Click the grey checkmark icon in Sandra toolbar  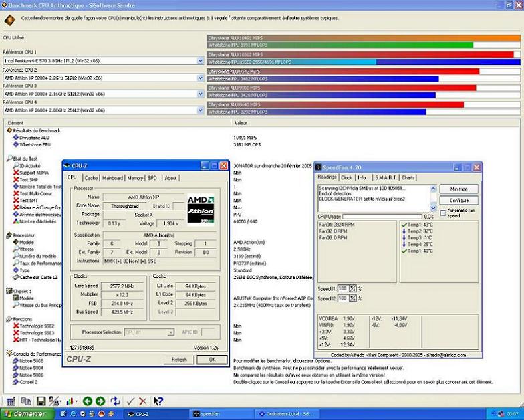[131, 401]
